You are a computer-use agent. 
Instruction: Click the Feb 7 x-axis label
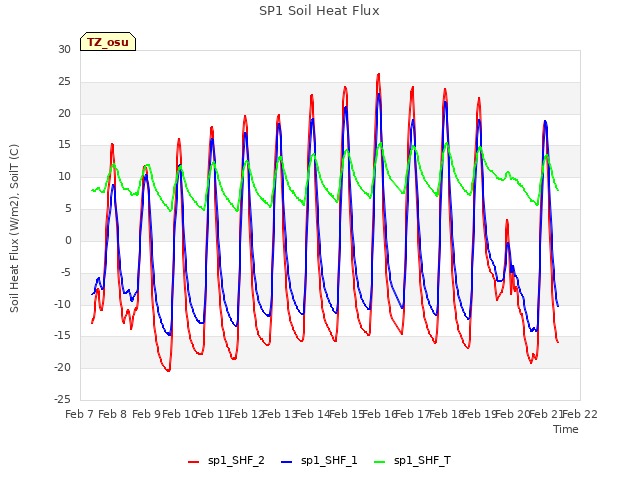click(x=80, y=414)
